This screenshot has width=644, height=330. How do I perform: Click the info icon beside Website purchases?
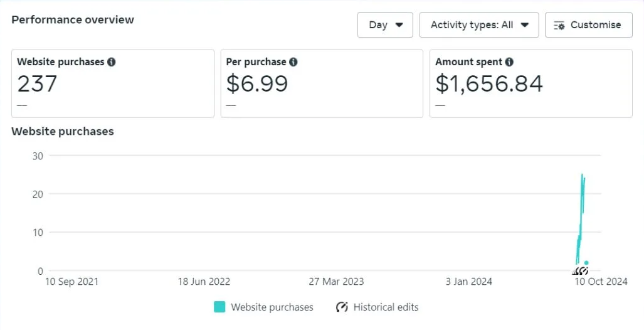coord(112,62)
